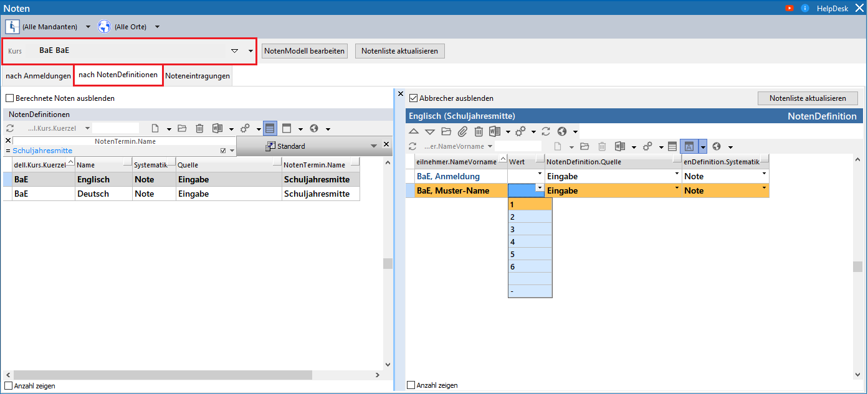Tick Anzahl zeigen checkbox in left panel

[8, 386]
